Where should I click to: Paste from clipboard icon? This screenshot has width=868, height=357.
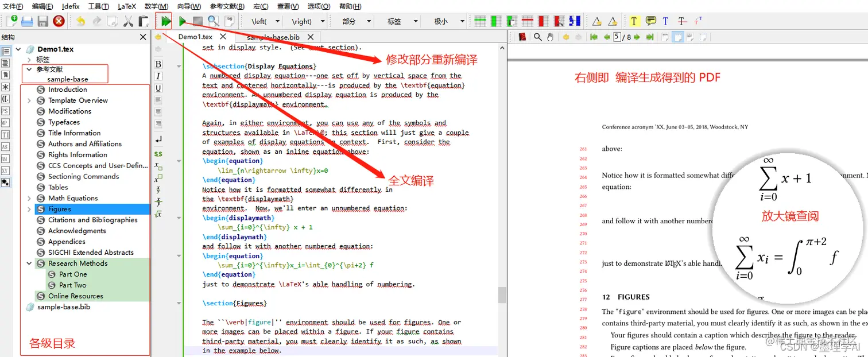144,21
